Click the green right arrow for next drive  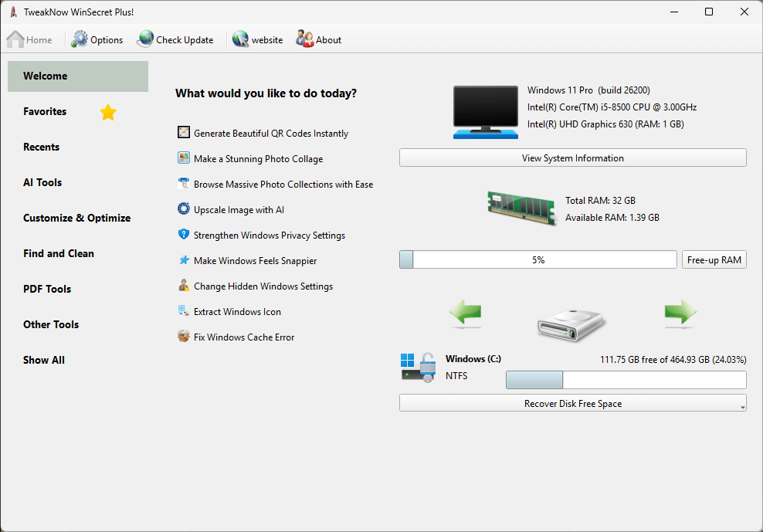tap(680, 313)
